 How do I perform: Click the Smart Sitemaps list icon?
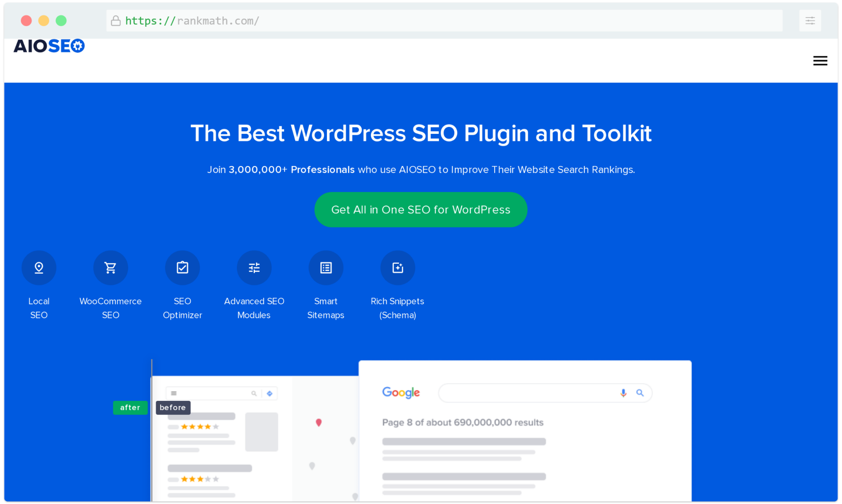pyautogui.click(x=326, y=268)
